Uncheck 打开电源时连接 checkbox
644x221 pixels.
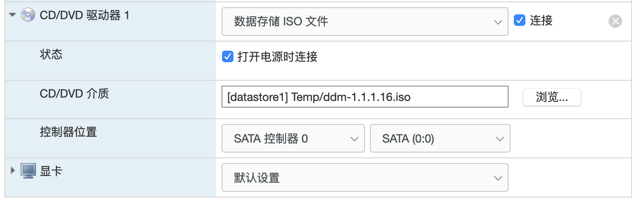coord(228,57)
